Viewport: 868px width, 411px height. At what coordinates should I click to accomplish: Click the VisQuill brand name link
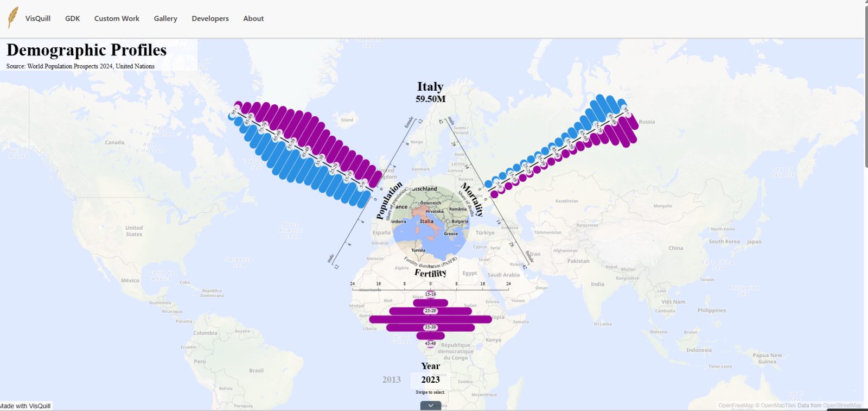[38, 18]
